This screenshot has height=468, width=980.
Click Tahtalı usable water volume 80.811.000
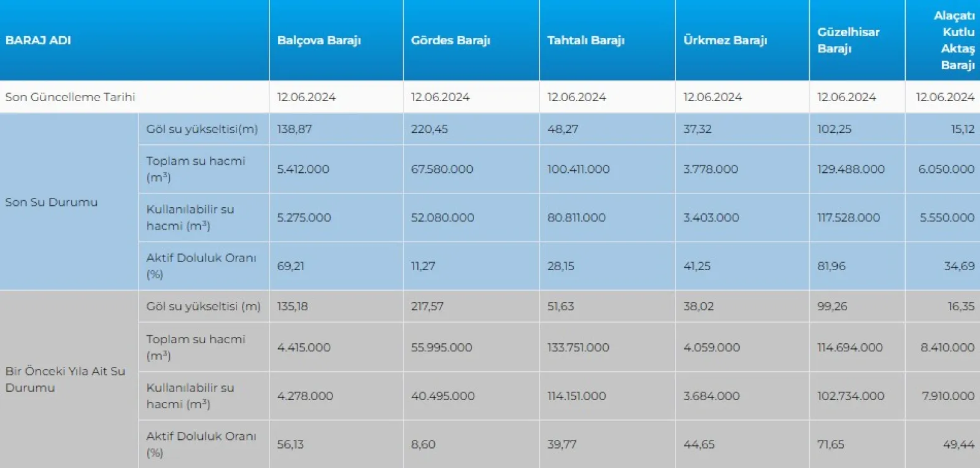point(576,218)
